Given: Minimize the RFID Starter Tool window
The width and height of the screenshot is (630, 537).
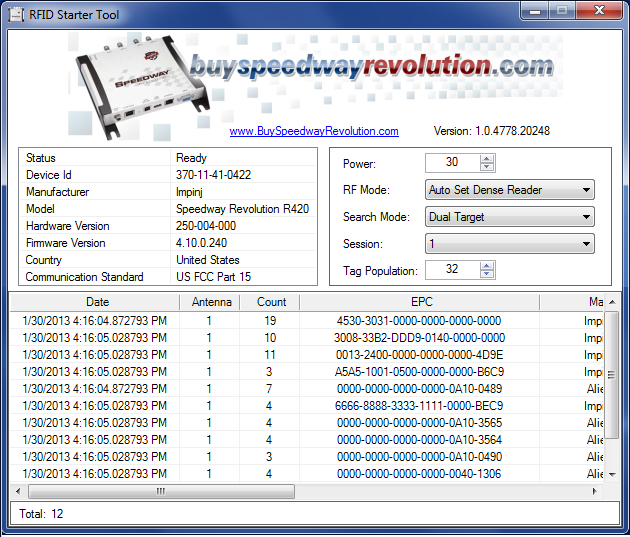Looking at the screenshot, I should (534, 10).
